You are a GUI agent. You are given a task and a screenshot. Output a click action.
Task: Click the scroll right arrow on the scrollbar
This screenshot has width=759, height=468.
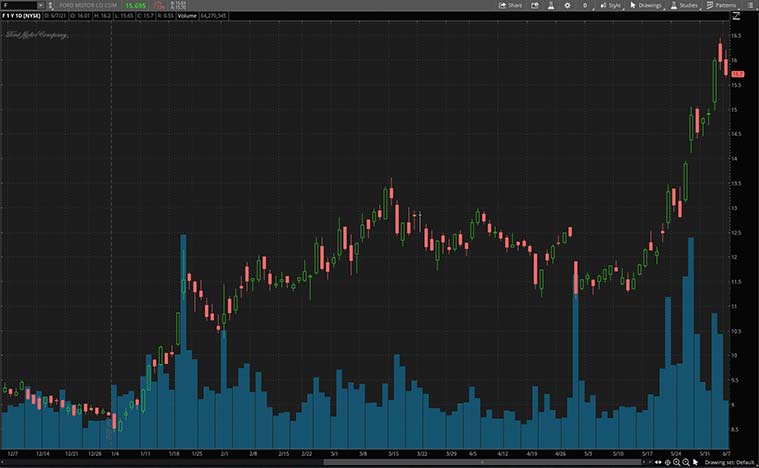click(650, 462)
